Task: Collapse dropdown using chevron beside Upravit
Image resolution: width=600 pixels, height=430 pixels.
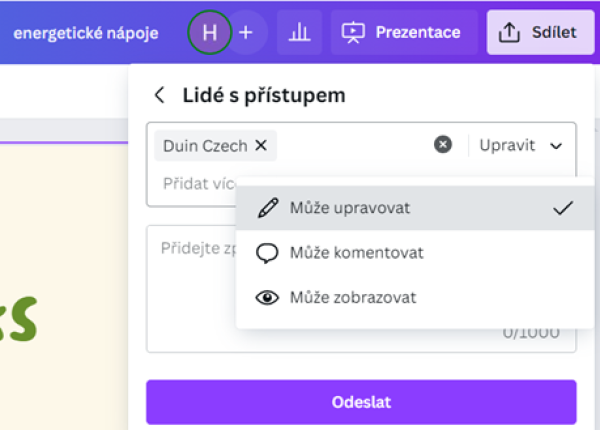Action: [556, 146]
